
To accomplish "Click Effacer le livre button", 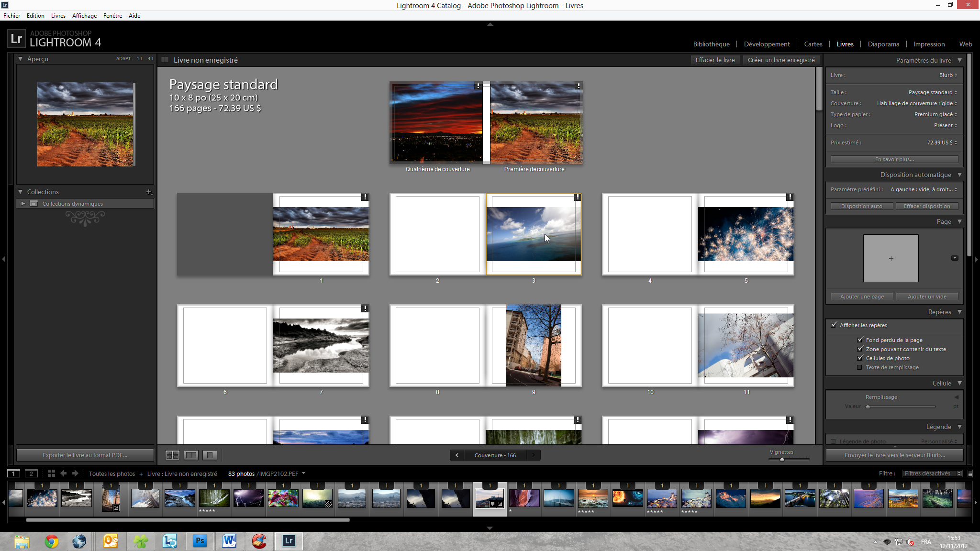I will (x=715, y=60).
